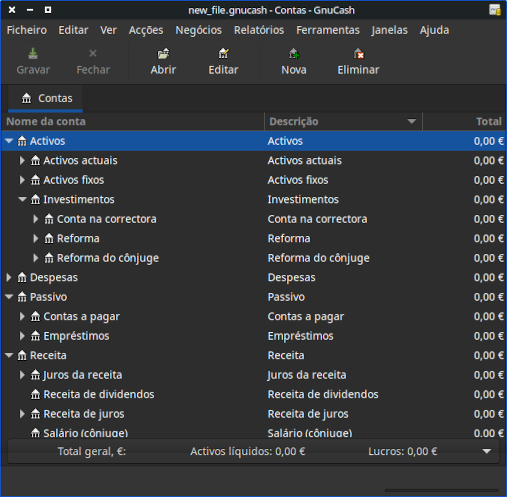
Task: Open the Editar menu in menu bar
Action: pos(73,30)
